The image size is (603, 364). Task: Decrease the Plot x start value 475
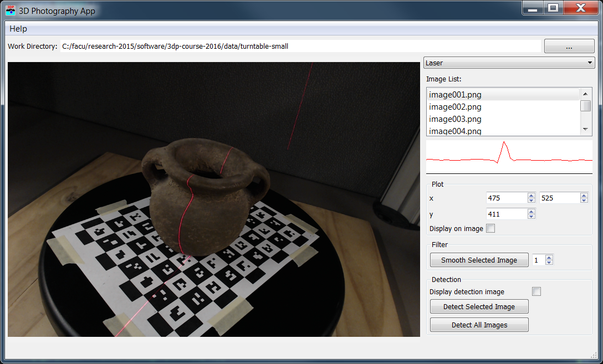pyautogui.click(x=532, y=201)
